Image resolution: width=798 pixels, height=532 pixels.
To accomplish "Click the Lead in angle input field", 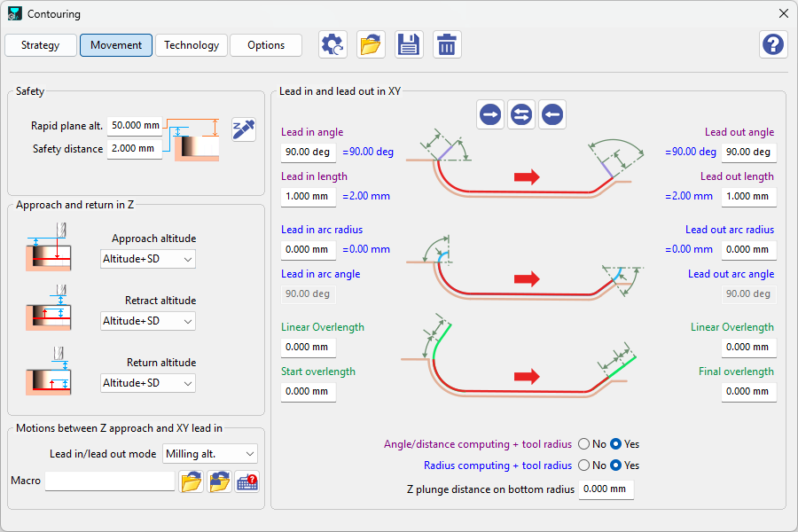I will pyautogui.click(x=308, y=152).
